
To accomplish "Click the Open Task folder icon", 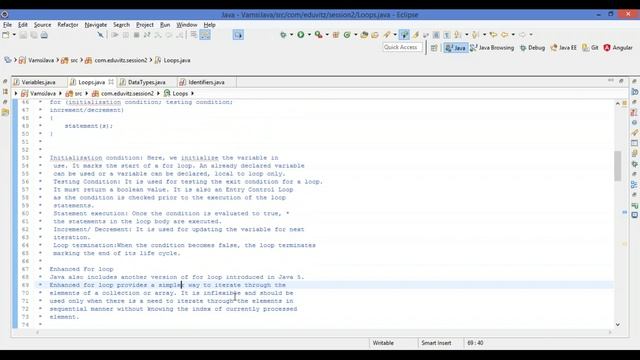I will pyautogui.click(x=375, y=35).
